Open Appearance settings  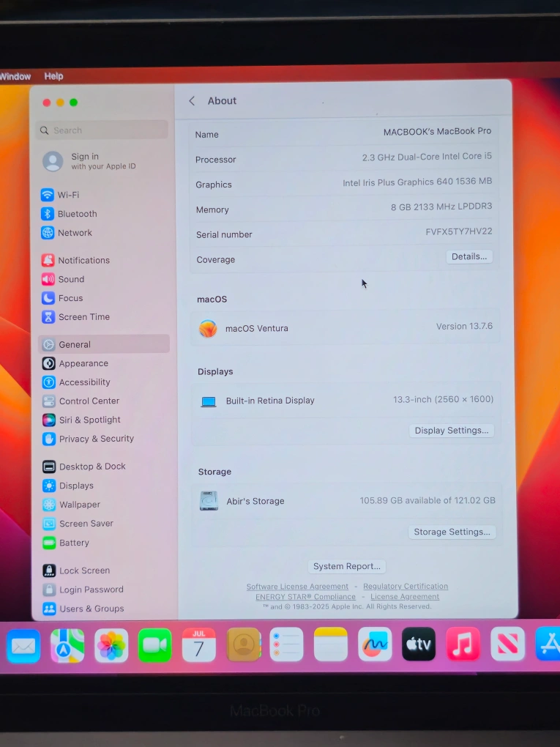[75, 363]
